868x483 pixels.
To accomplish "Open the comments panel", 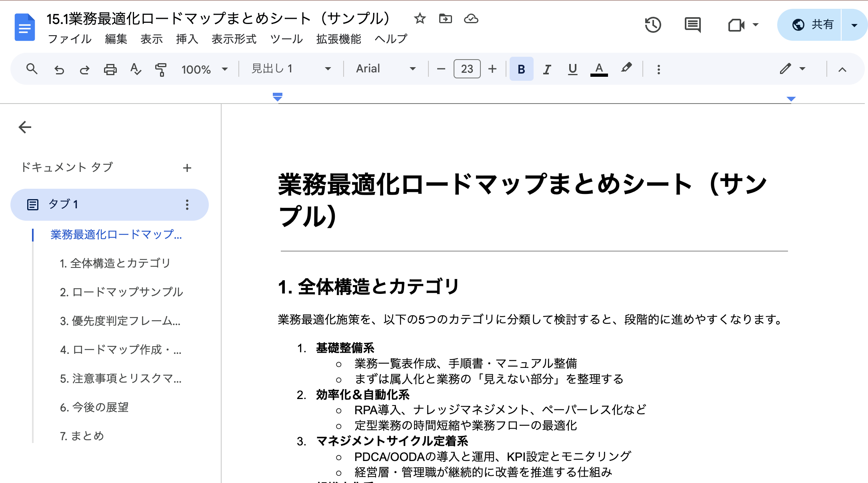I will 692,25.
